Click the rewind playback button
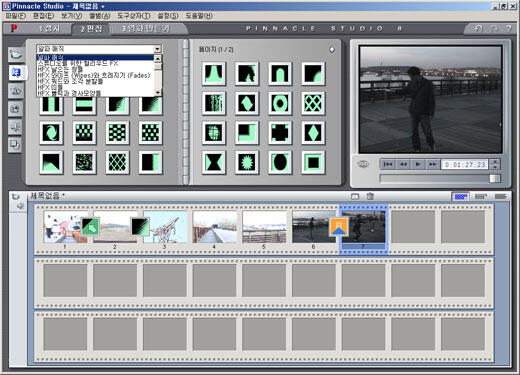520x375 pixels. [x=403, y=164]
